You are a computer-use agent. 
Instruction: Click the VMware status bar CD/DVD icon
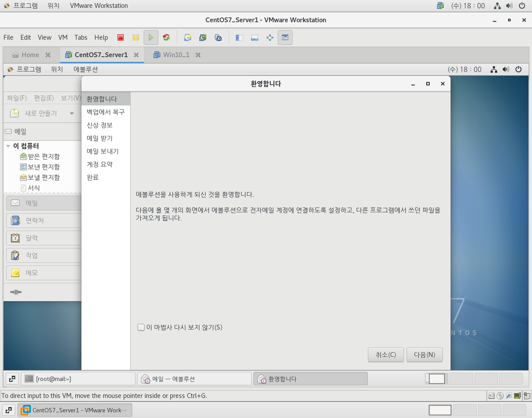[x=500, y=396]
